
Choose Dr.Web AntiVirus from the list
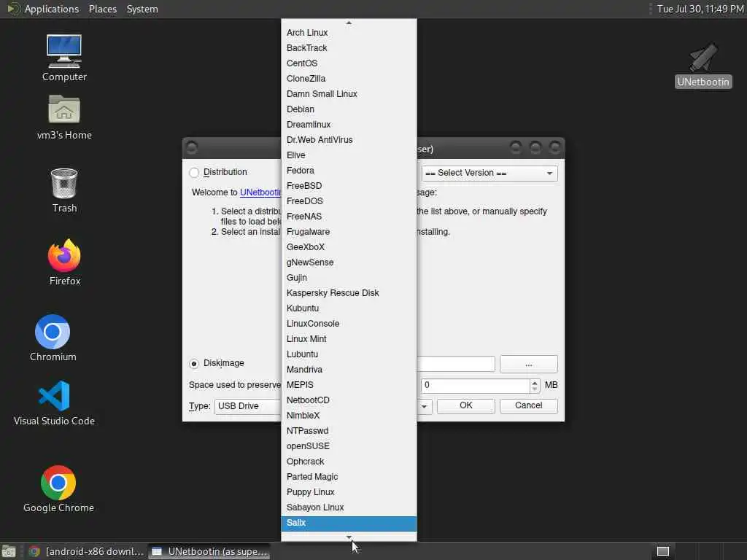click(x=349, y=140)
